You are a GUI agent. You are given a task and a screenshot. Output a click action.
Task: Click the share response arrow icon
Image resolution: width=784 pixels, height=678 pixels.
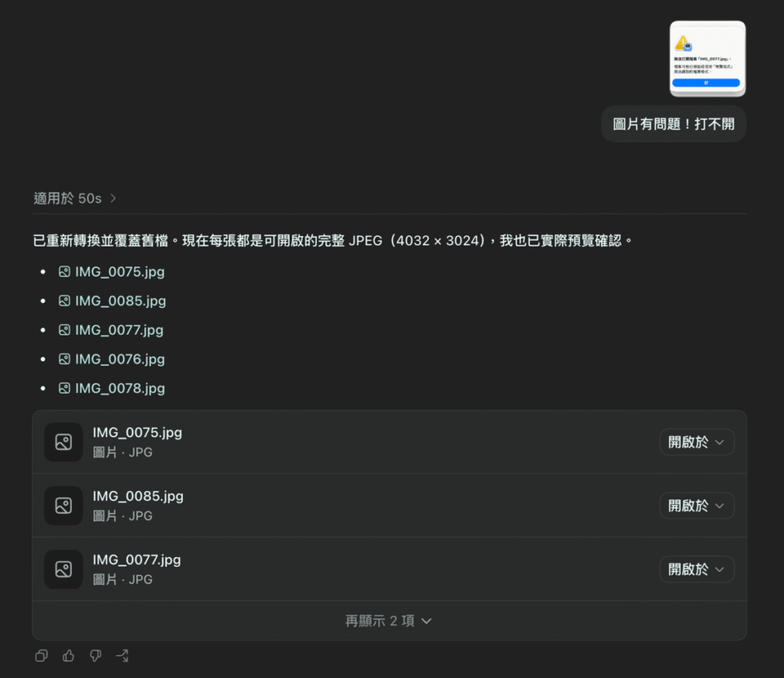(122, 656)
